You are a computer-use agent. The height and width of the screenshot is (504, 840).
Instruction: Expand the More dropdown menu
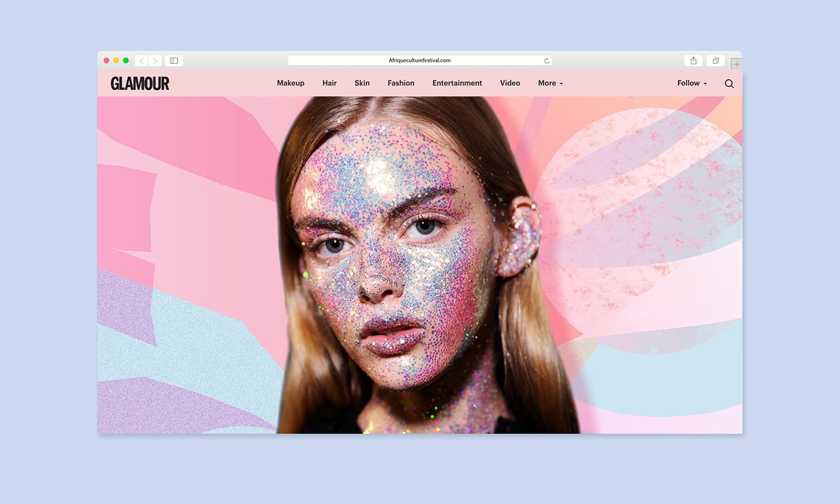pyautogui.click(x=550, y=83)
